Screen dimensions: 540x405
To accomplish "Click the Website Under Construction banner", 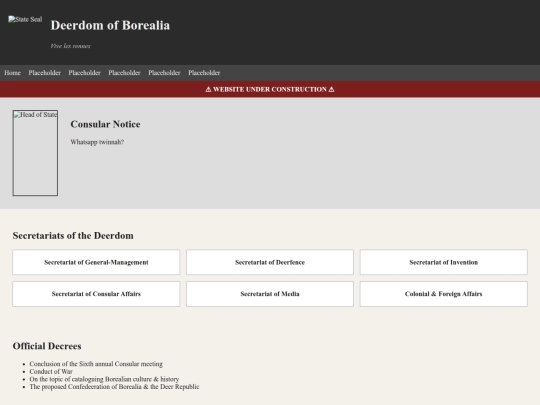I will (270, 89).
